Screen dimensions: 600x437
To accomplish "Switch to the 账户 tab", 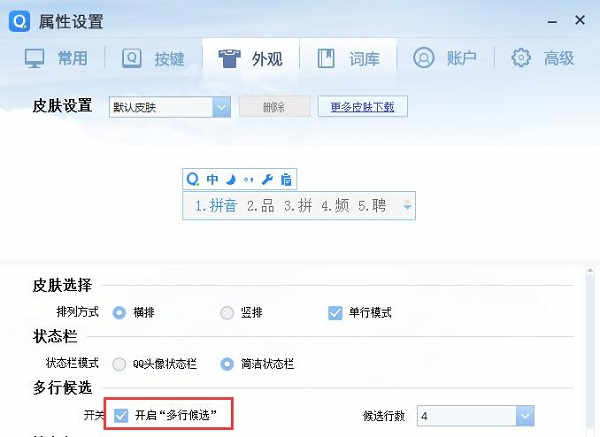I will pyautogui.click(x=445, y=58).
